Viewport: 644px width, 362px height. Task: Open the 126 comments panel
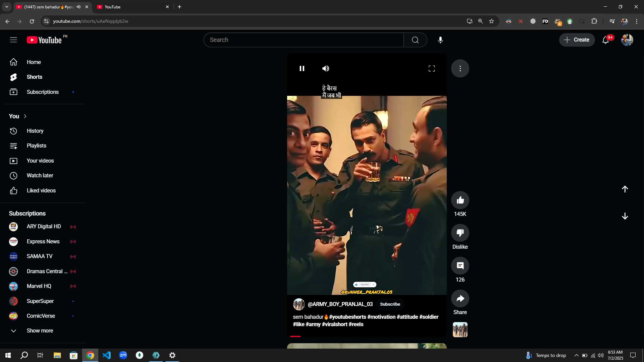pyautogui.click(x=460, y=265)
